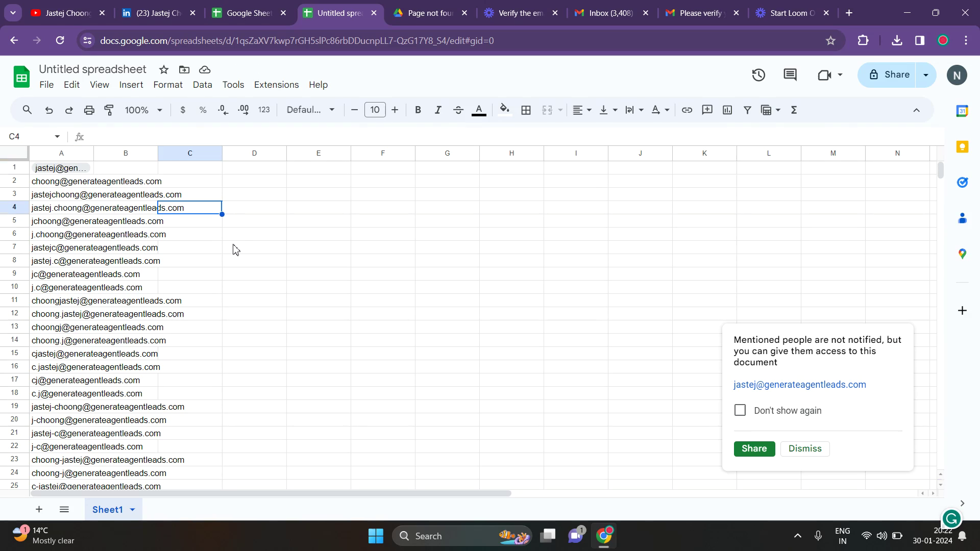Open the functions sigma menu

794,110
